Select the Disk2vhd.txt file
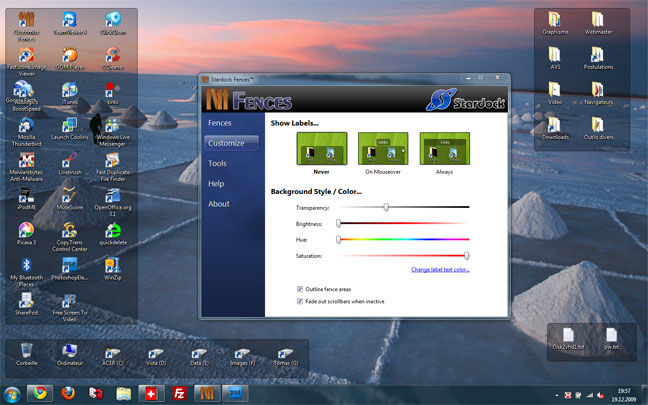Screen dimensions: 648x405 pyautogui.click(x=568, y=339)
